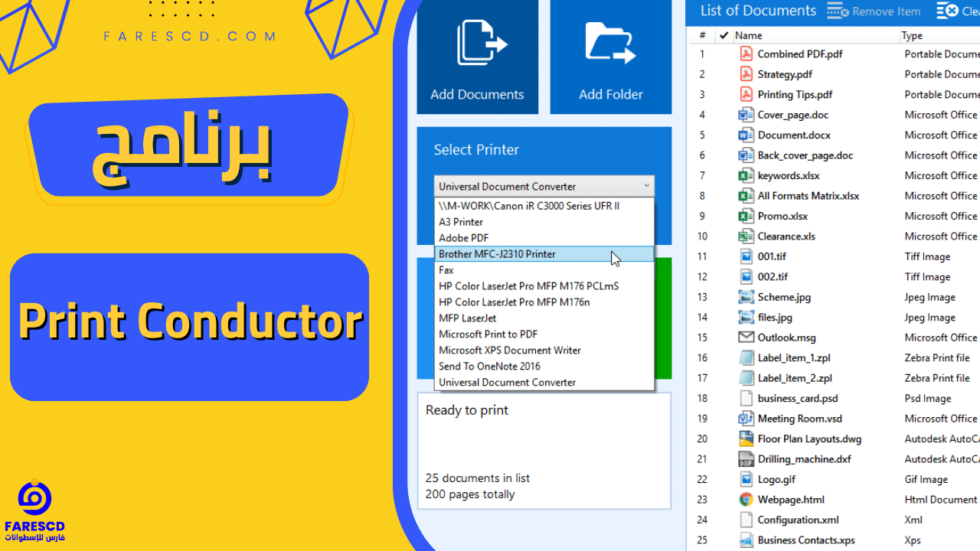Viewport: 980px width, 551px height.
Task: Click Excel icon of Clearance.xls
Action: (746, 236)
